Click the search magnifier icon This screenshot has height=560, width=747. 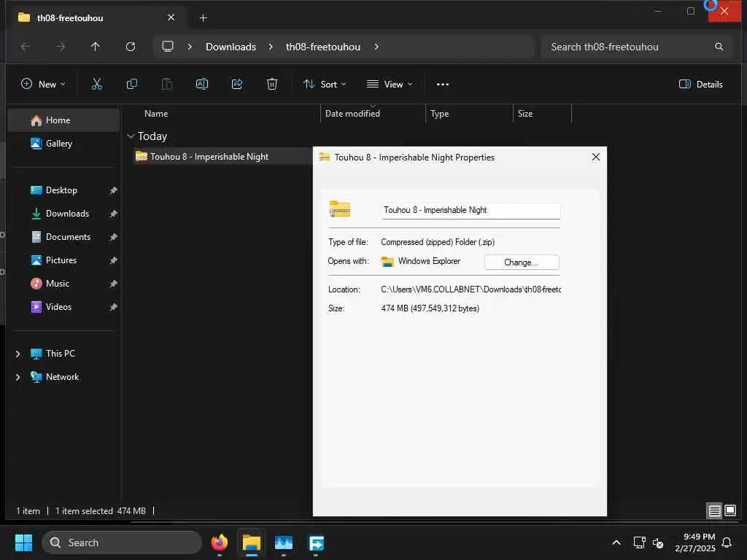(719, 46)
